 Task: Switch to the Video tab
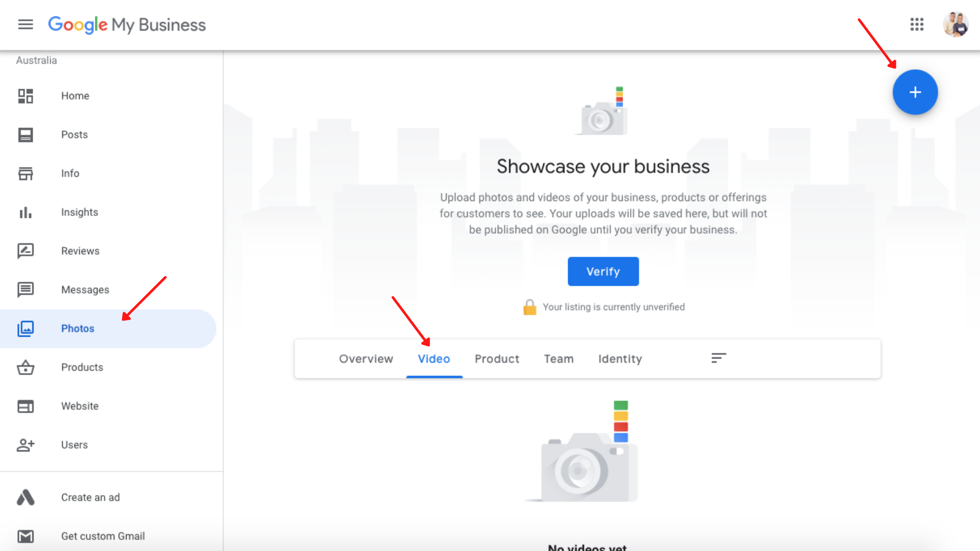[x=434, y=359]
